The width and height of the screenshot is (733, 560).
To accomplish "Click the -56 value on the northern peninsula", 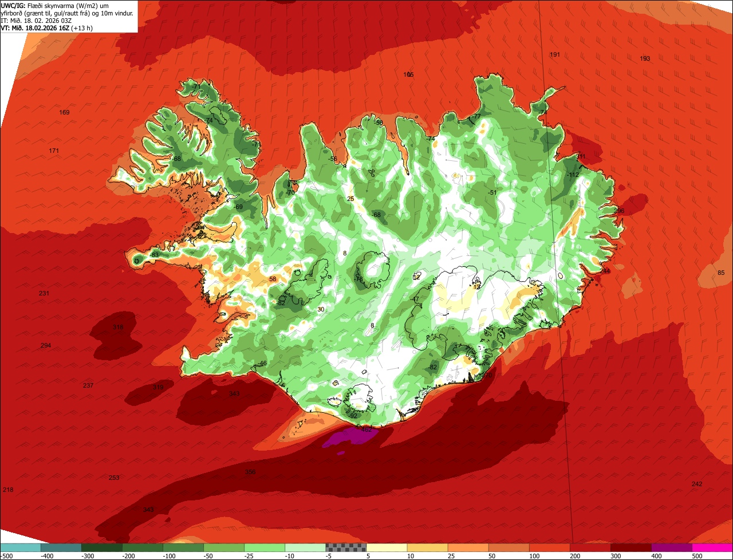I will point(332,159).
